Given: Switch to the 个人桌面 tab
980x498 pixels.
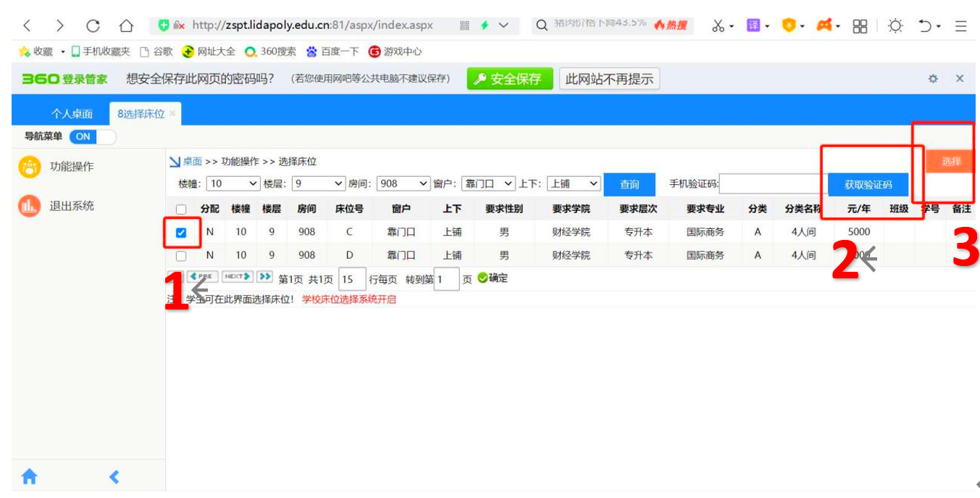Looking at the screenshot, I should coord(72,114).
